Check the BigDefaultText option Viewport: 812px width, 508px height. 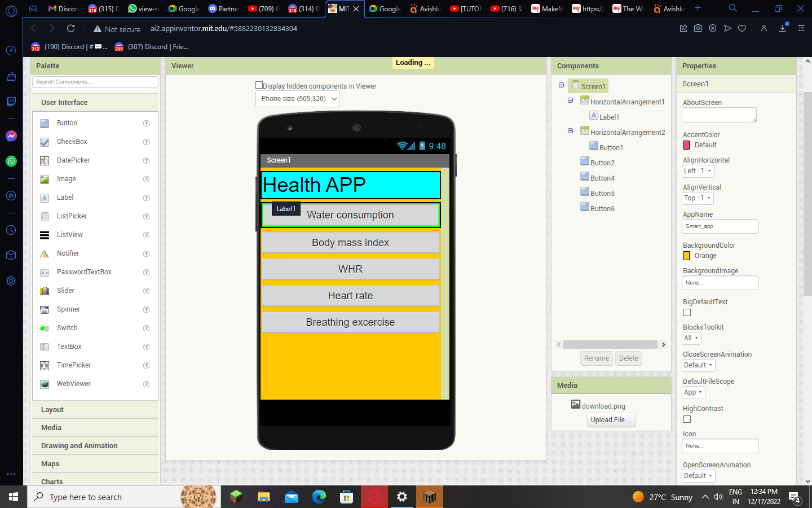pyautogui.click(x=687, y=312)
